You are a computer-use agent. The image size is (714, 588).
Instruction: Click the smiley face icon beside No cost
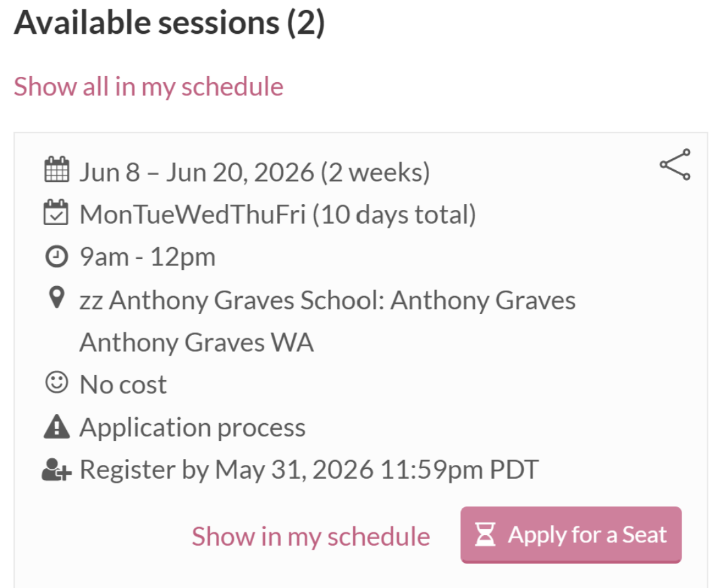coord(56,382)
